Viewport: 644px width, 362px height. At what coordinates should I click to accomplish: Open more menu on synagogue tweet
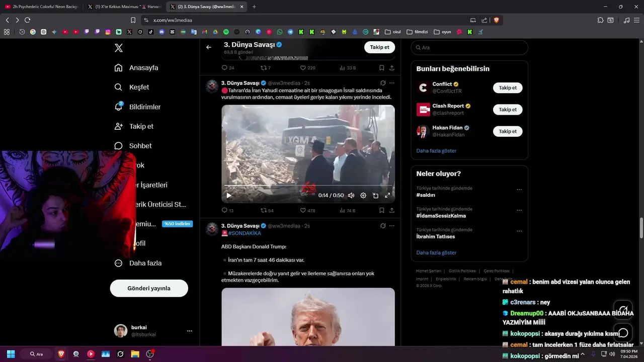point(392,83)
